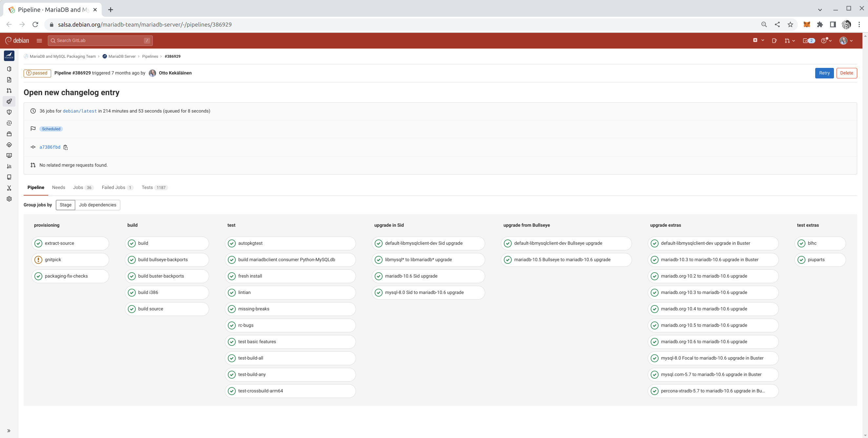
Task: Click the passed status icon badge
Action: [x=36, y=73]
